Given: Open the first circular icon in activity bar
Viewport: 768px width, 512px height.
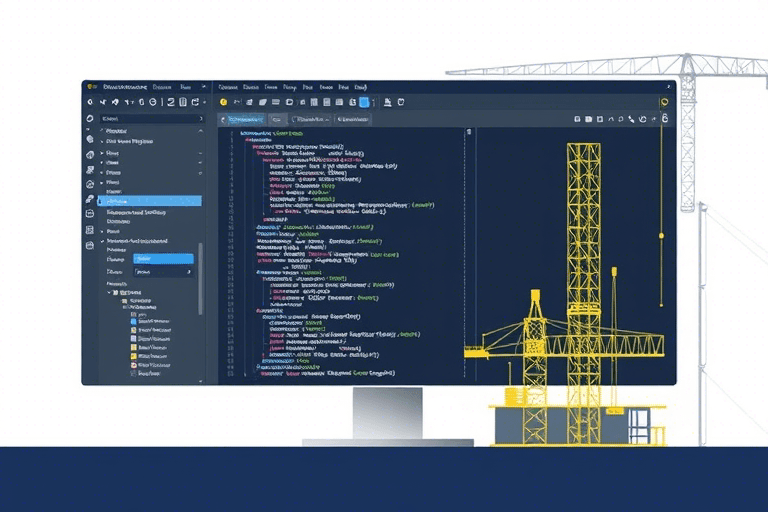Looking at the screenshot, I should pyautogui.click(x=91, y=118).
